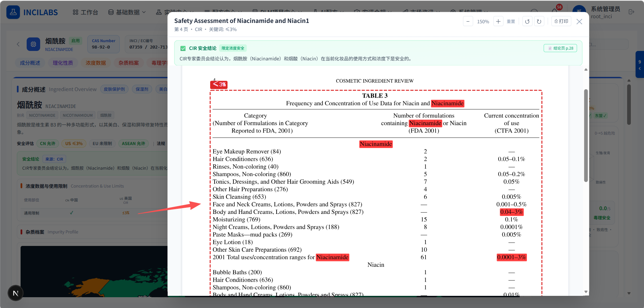The image size is (644, 308).
Task: Click the US ≤3% regulation badge
Action: pos(74,143)
